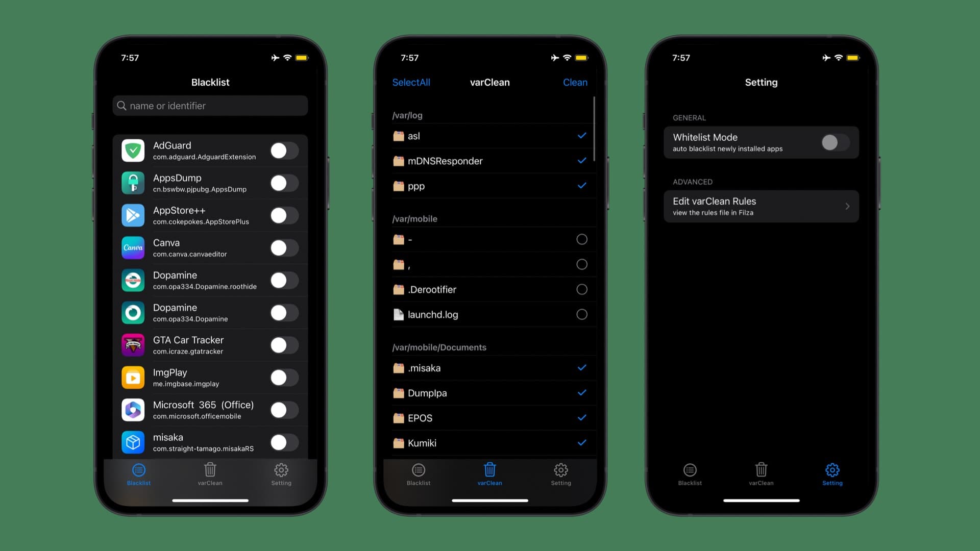Click misaka app icon in Blacklist
This screenshot has width=980, height=551.
coord(133,442)
